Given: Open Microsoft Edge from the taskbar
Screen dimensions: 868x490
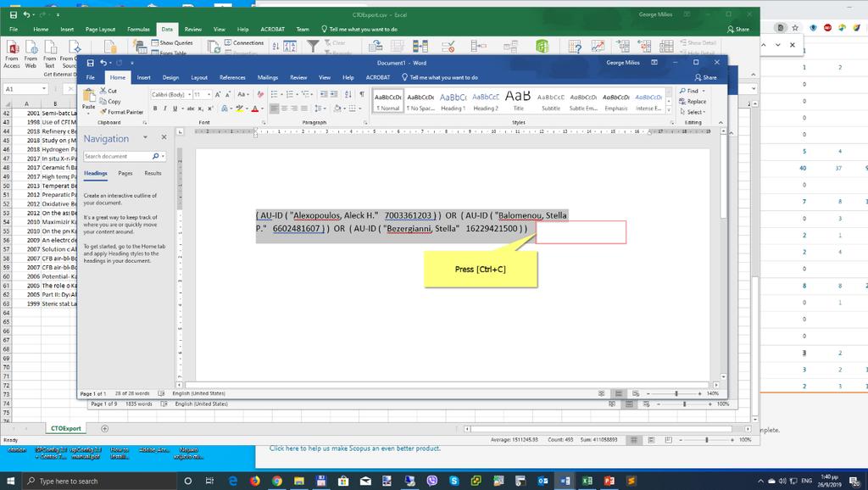Looking at the screenshot, I should pos(232,481).
